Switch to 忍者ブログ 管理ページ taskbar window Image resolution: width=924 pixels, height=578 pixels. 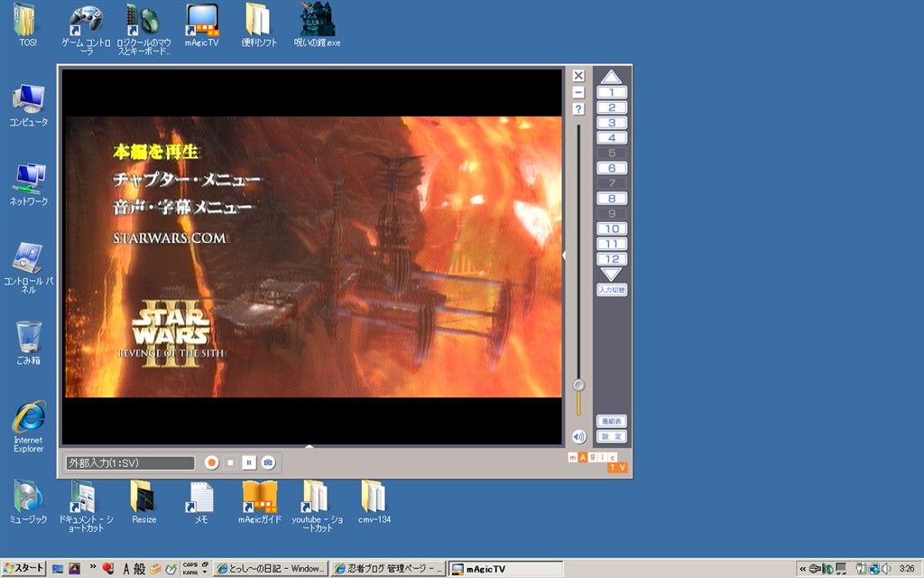(x=388, y=569)
